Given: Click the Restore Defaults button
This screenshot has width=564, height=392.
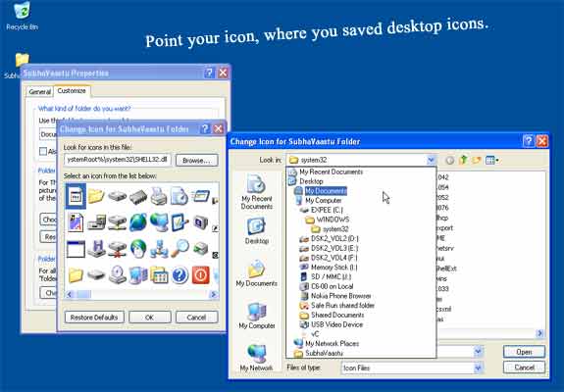Looking at the screenshot, I should click(94, 318).
